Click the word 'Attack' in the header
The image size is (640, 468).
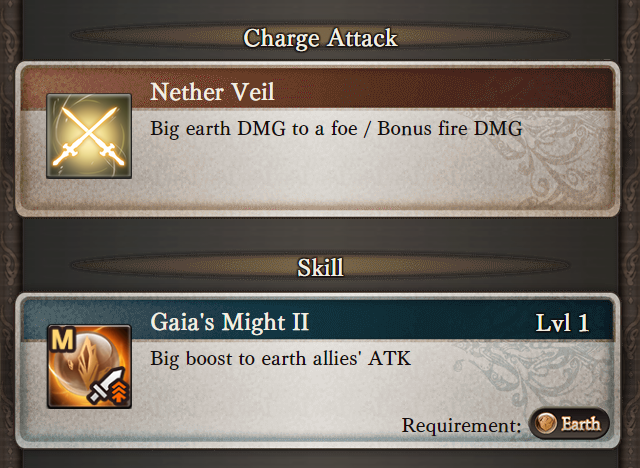point(364,39)
